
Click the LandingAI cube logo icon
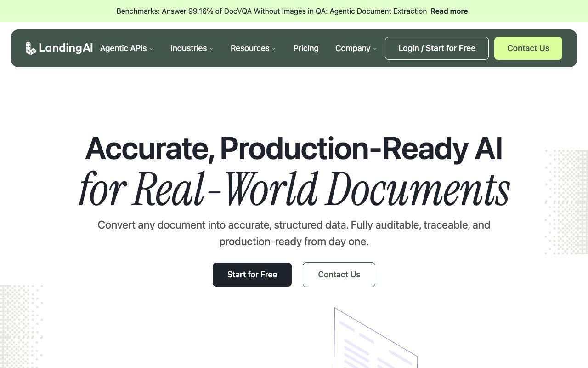coord(30,48)
